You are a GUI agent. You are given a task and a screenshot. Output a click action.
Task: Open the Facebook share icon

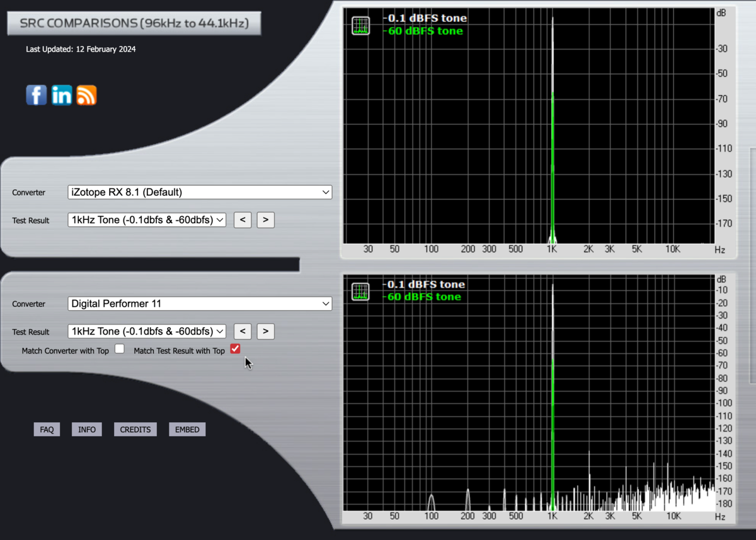point(37,95)
